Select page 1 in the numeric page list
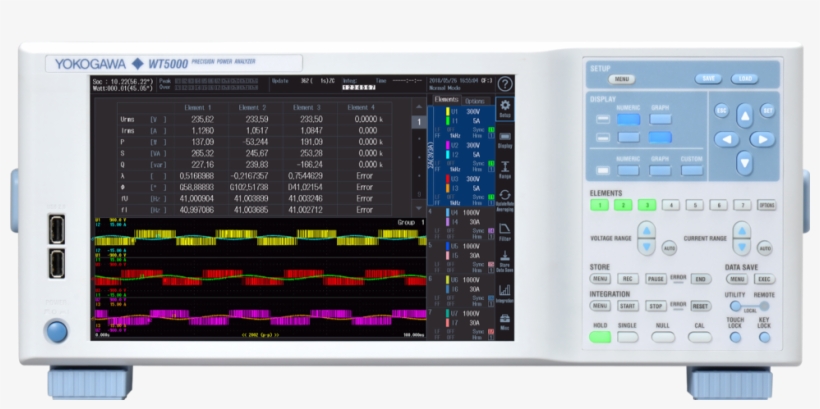820x409 pixels. tap(419, 122)
